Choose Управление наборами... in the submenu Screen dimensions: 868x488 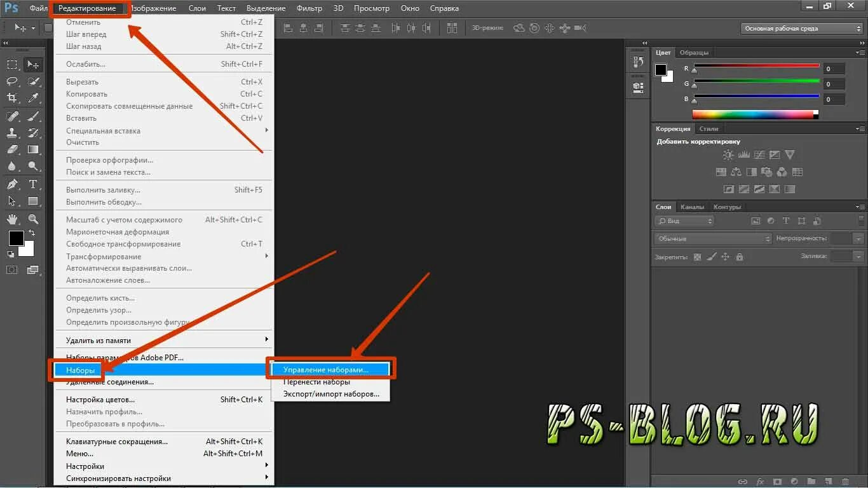[x=330, y=370]
